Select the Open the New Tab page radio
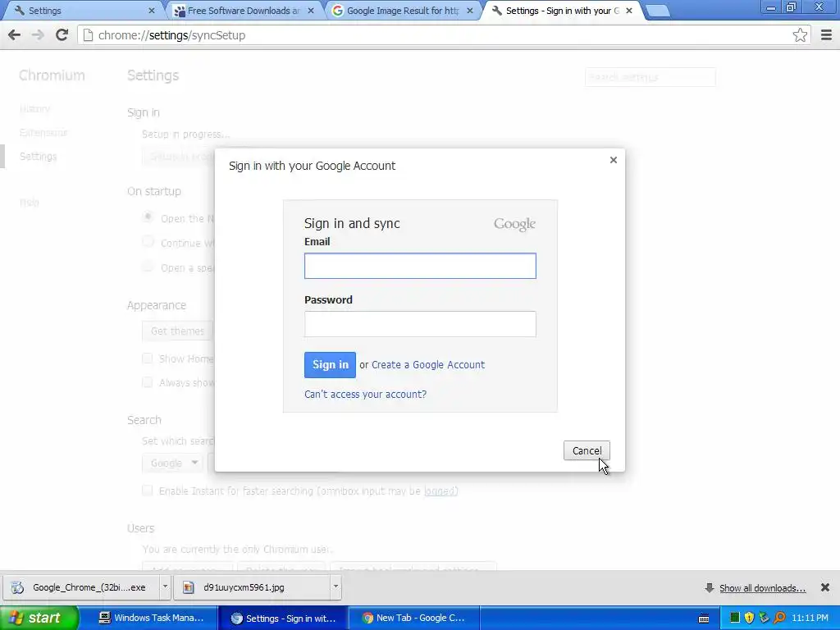This screenshot has height=630, width=840. pyautogui.click(x=148, y=217)
